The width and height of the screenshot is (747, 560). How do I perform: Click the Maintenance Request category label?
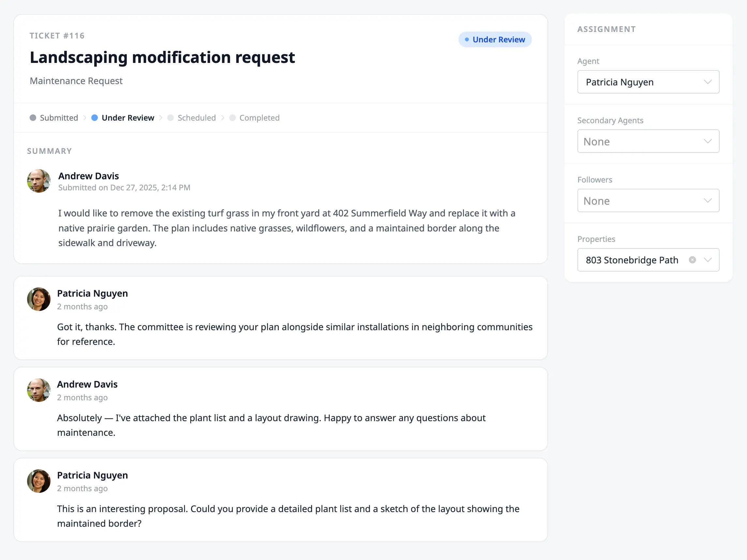tap(76, 81)
